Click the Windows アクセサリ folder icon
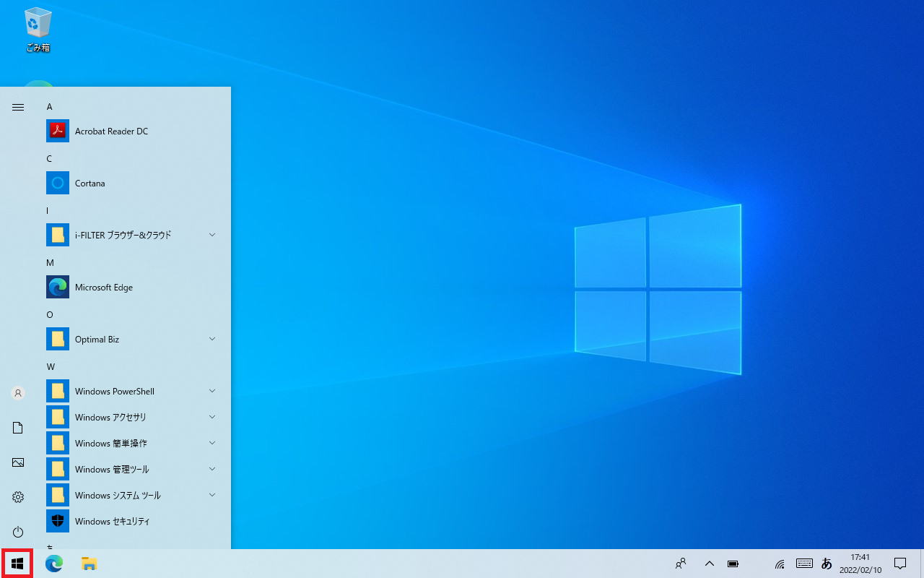 pos(58,418)
